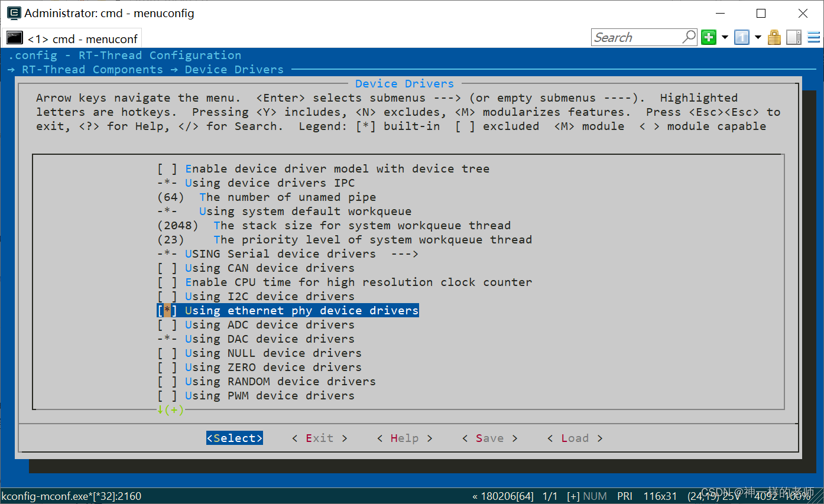The image size is (824, 504).
Task: Click the < Help > button
Action: tap(405, 438)
